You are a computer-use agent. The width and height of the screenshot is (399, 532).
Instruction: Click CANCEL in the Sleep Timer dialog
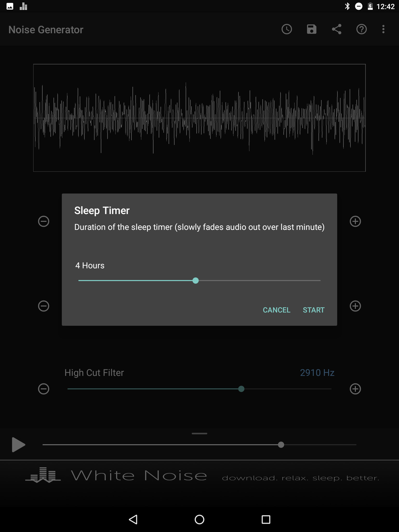[x=277, y=310]
